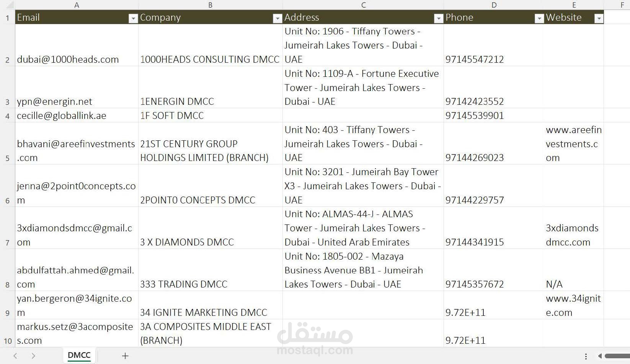630x364 pixels.
Task: Select row 5 header
Action: (x=7, y=143)
